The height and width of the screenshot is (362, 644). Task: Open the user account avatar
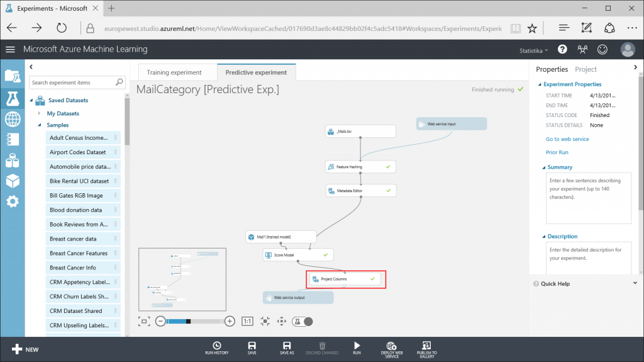pyautogui.click(x=628, y=49)
